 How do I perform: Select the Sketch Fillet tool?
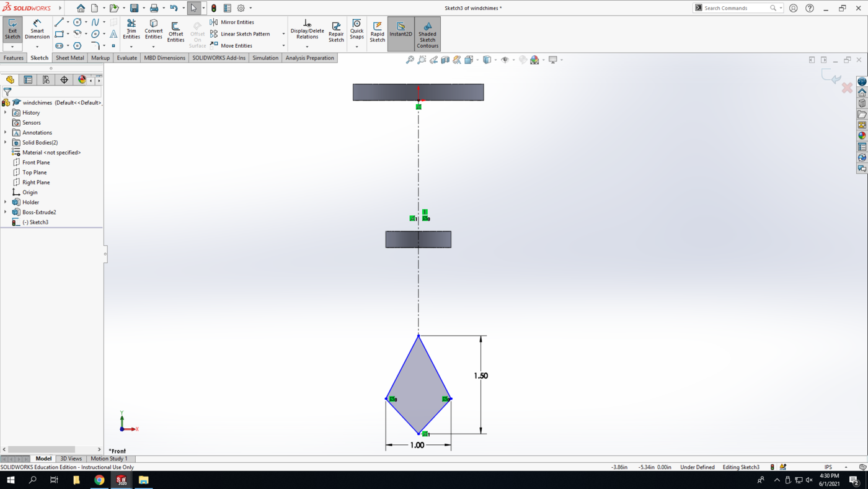(95, 46)
